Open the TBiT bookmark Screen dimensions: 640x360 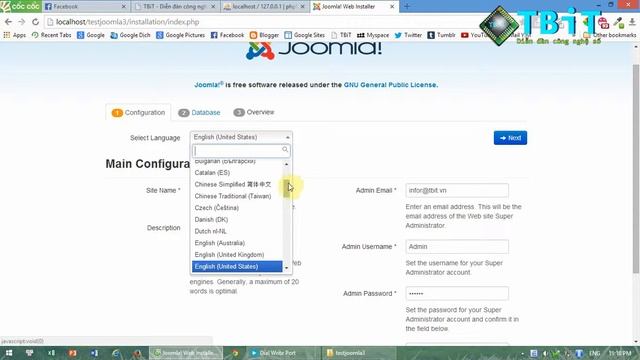click(341, 35)
